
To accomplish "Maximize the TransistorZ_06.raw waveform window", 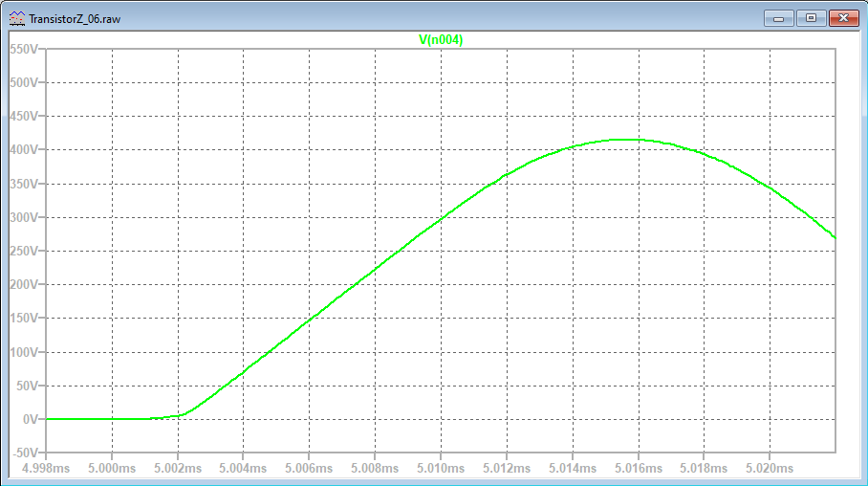I will click(811, 18).
